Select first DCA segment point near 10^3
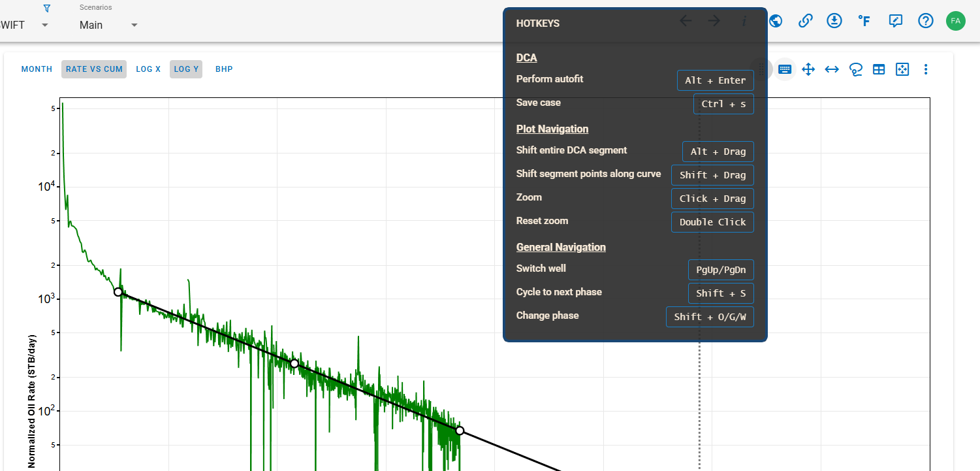Image resolution: width=980 pixels, height=471 pixels. click(x=118, y=292)
